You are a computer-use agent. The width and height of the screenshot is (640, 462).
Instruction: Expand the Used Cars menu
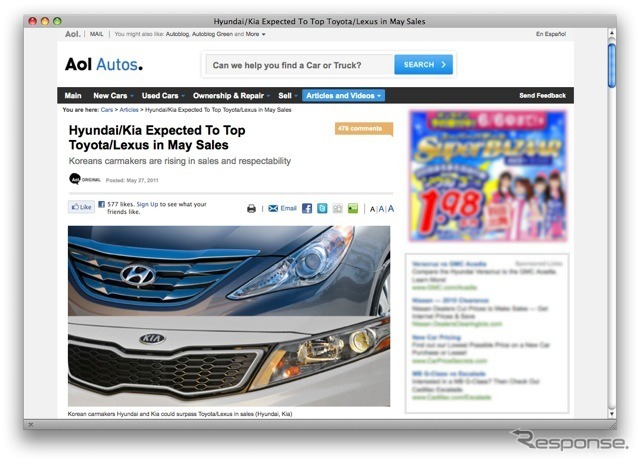[163, 96]
